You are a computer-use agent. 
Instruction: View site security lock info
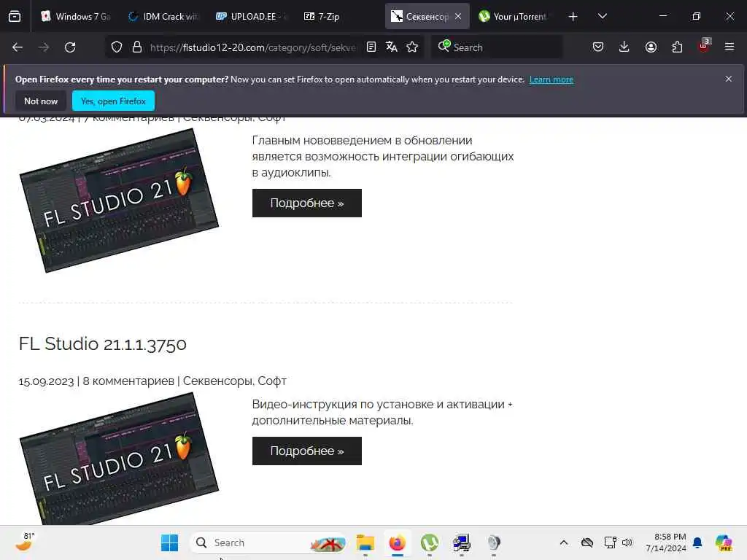point(137,47)
